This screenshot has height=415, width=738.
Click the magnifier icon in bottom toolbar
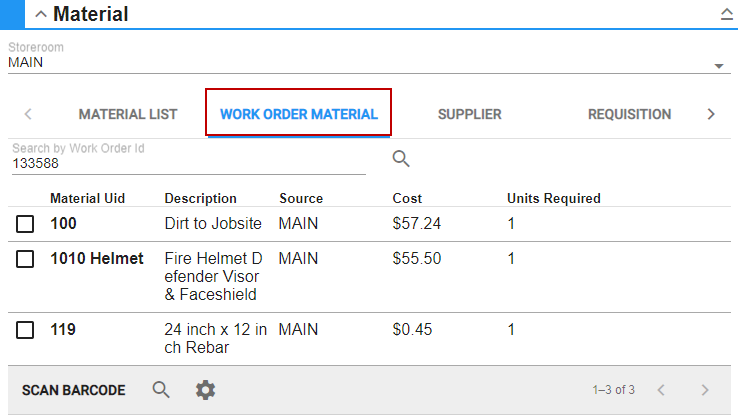point(161,390)
